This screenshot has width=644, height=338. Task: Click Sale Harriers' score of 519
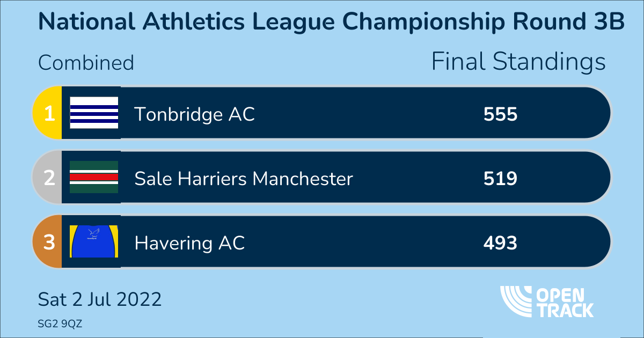click(x=500, y=178)
